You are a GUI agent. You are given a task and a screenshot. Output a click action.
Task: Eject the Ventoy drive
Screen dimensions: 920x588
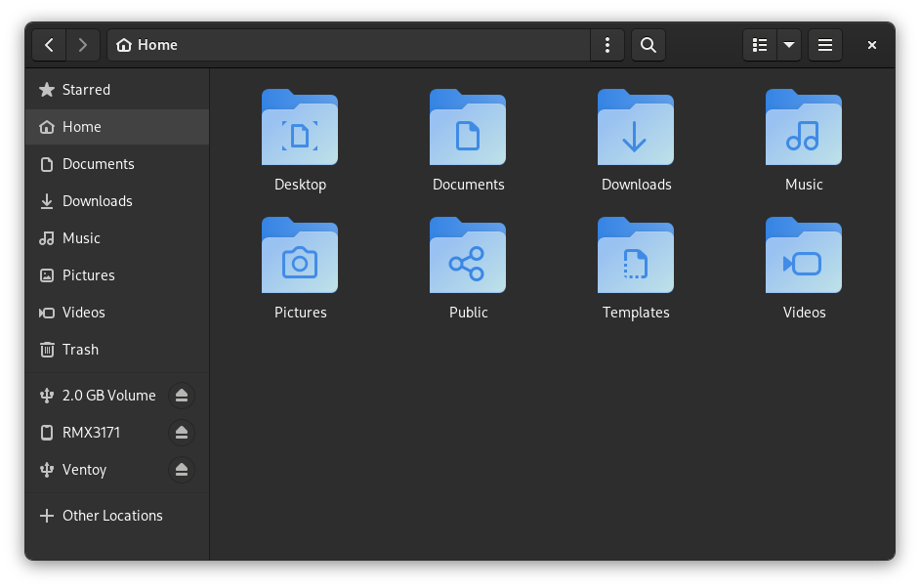[x=182, y=470]
